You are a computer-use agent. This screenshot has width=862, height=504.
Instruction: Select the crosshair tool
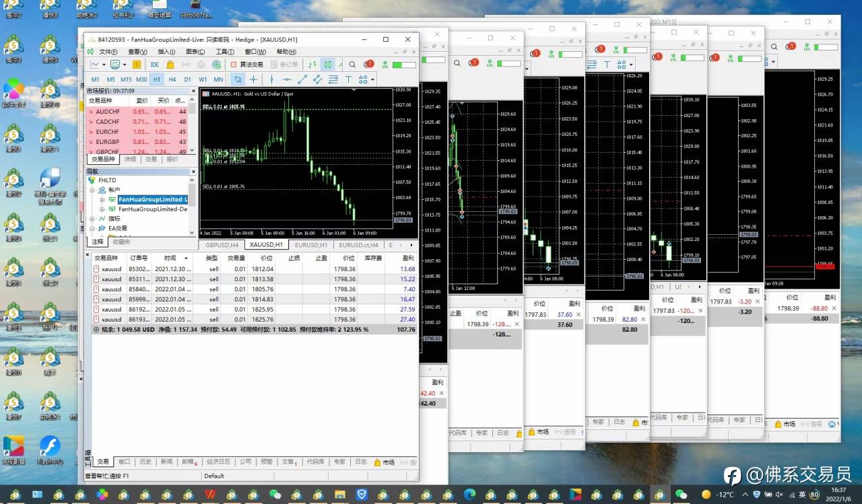[253, 79]
